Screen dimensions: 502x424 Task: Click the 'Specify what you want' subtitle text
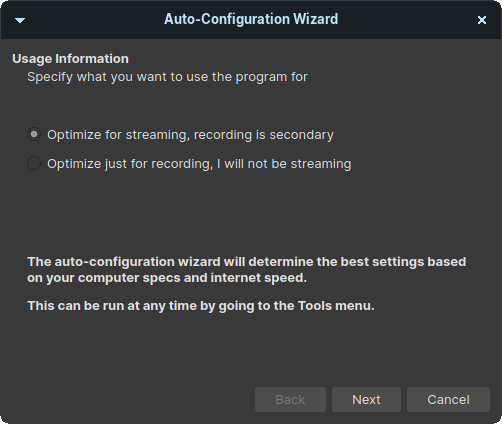pyautogui.click(x=167, y=77)
